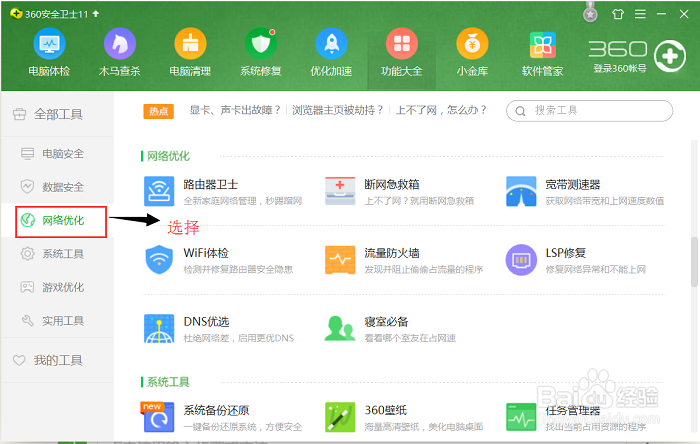Screen dimensions: 700x444
Task: Launch 任务管理器 icon
Action: pos(521,417)
